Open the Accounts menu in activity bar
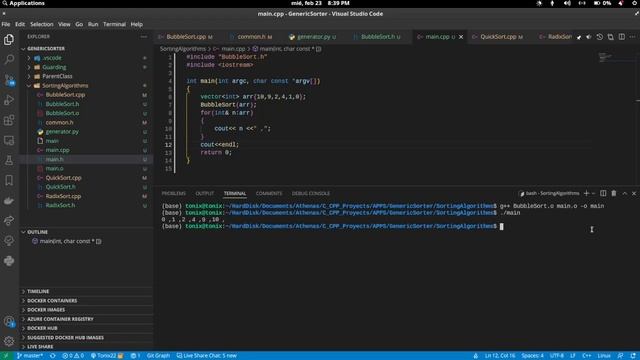Screen dimensions: 640x360 9,322
